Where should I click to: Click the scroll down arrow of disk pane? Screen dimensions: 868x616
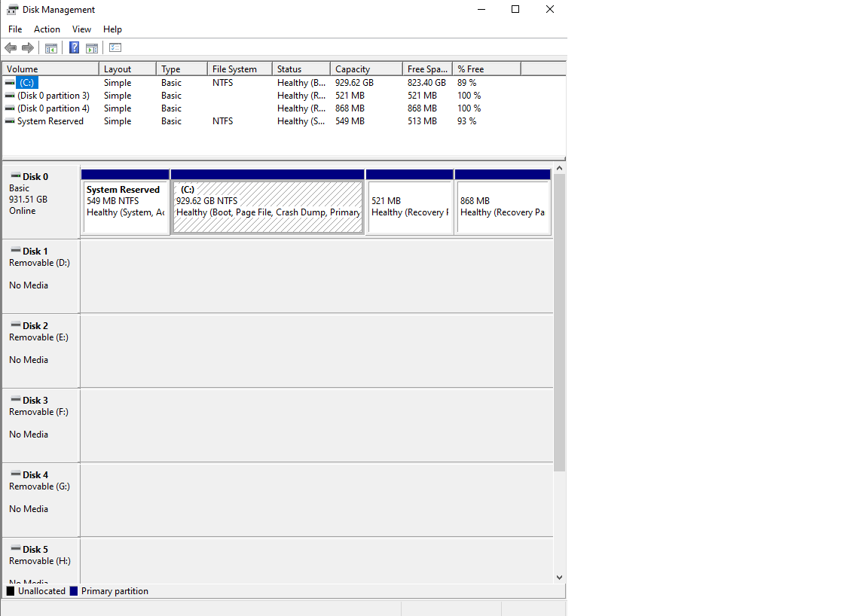coord(560,578)
